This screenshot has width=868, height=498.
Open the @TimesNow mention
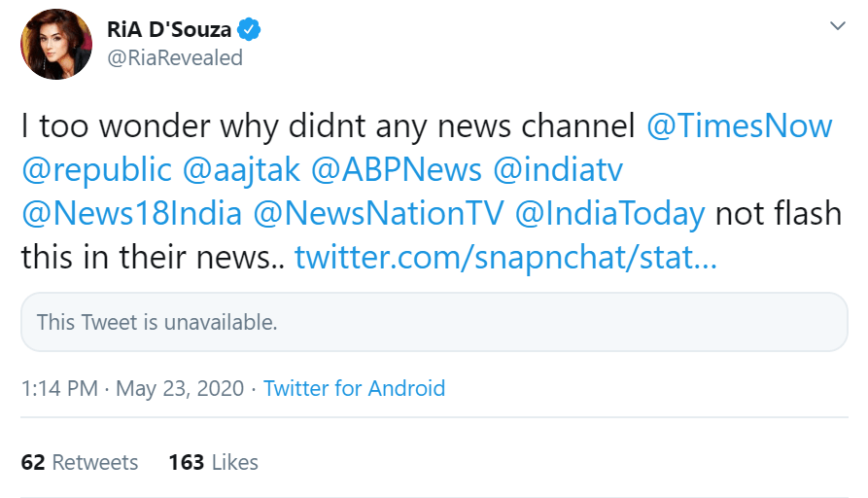(x=739, y=126)
